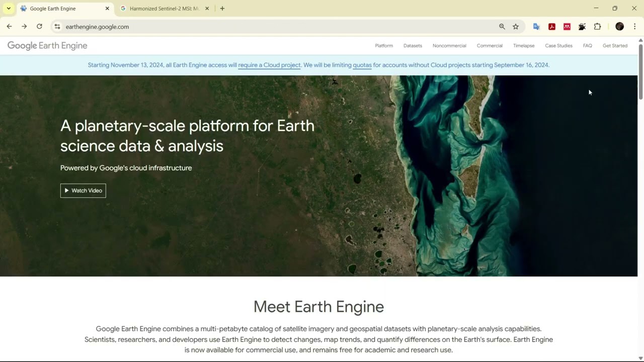Image resolution: width=644 pixels, height=362 pixels.
Task: Open the Platform menu item
Action: pyautogui.click(x=384, y=46)
